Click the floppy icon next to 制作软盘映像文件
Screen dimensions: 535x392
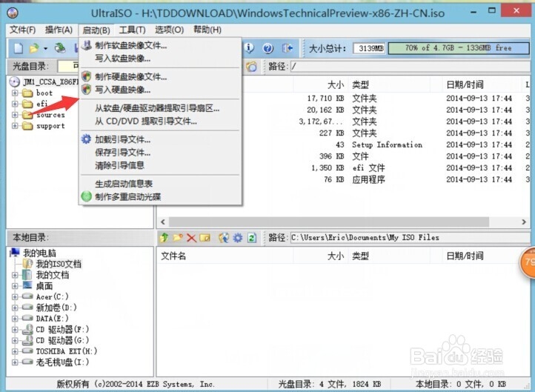pyautogui.click(x=87, y=45)
